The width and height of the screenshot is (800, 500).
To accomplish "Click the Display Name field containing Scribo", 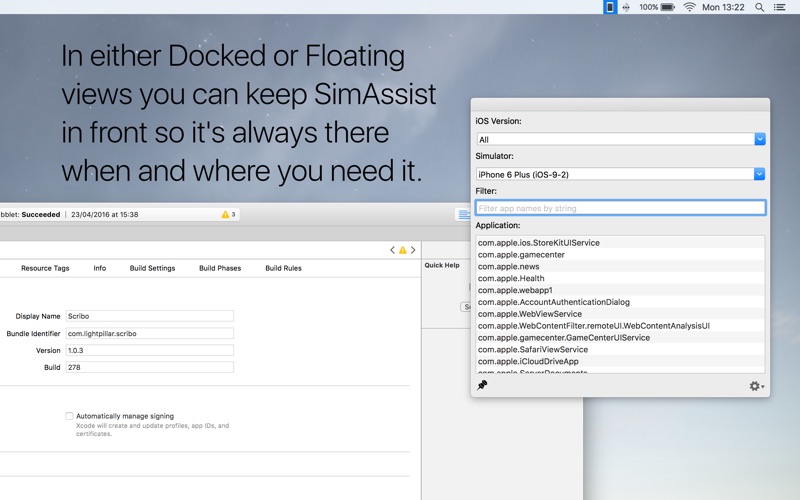I will click(149, 316).
